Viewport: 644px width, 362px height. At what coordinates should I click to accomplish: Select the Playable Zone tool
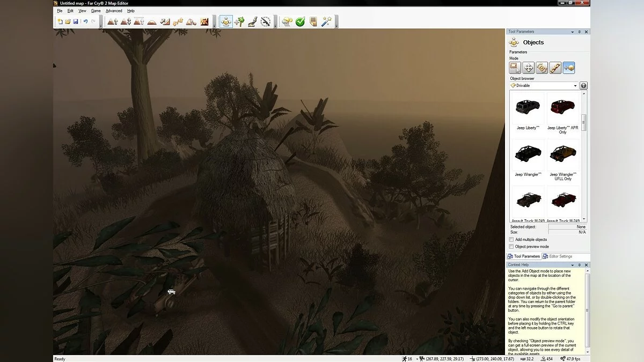tap(265, 21)
